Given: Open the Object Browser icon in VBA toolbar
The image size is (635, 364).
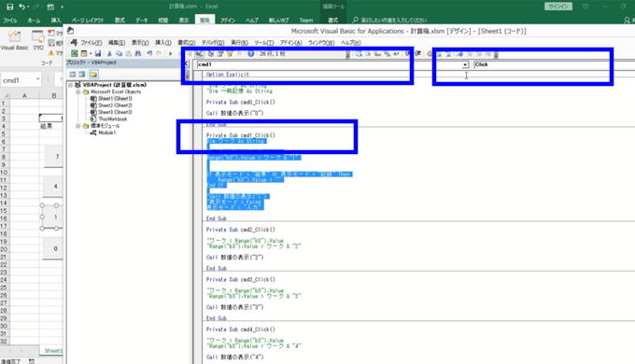Looking at the screenshot, I should (230, 53).
